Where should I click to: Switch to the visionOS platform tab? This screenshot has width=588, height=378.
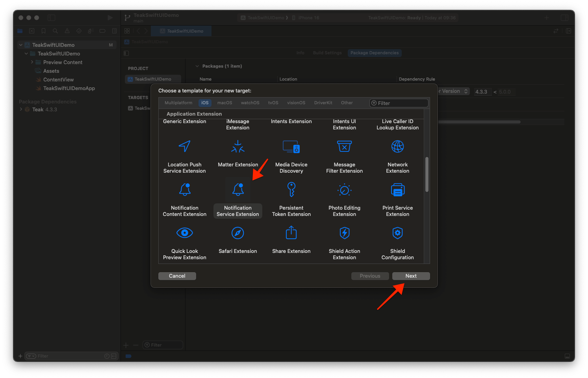pos(296,103)
